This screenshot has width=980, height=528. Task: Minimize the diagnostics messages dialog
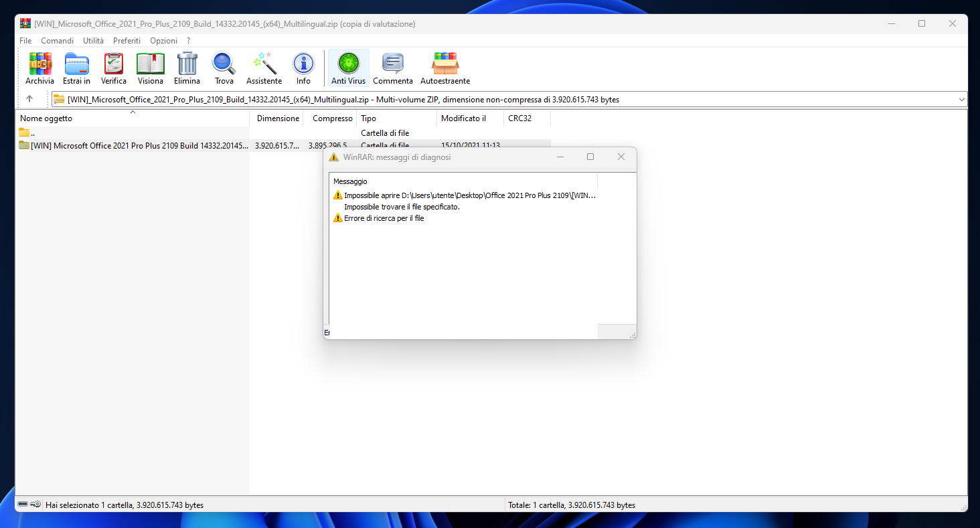(560, 157)
